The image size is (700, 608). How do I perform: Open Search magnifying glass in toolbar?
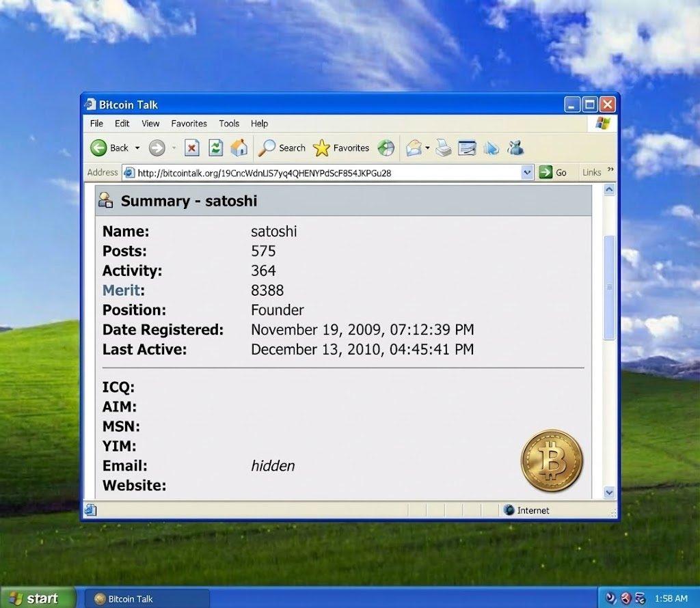[x=282, y=148]
